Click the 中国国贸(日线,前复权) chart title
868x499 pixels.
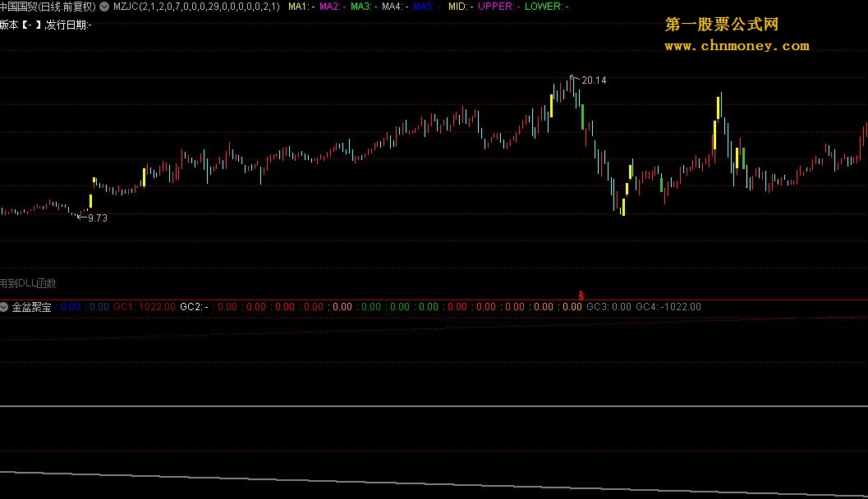click(x=48, y=7)
